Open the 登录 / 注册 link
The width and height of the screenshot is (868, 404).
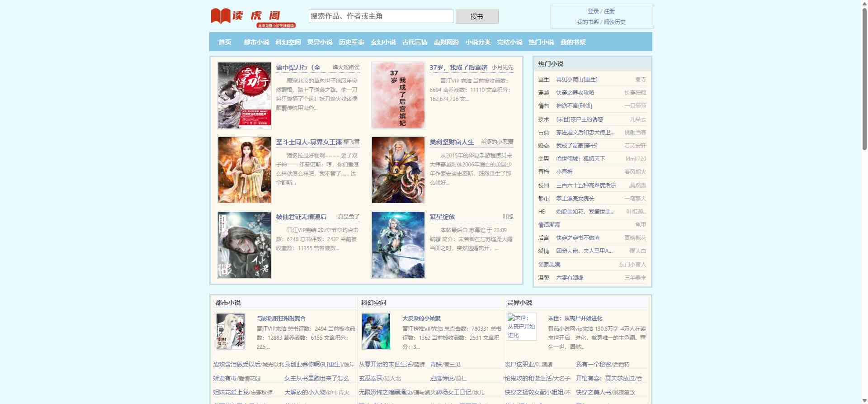click(x=601, y=11)
